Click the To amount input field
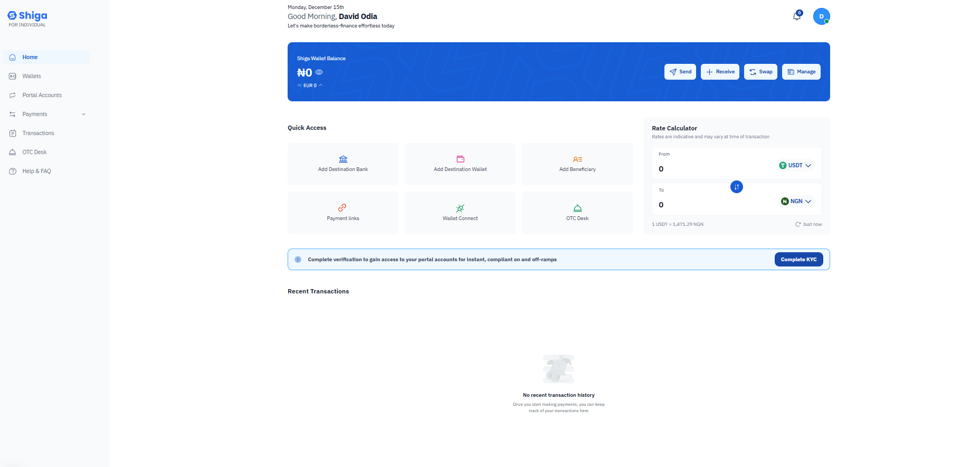 [x=712, y=205]
